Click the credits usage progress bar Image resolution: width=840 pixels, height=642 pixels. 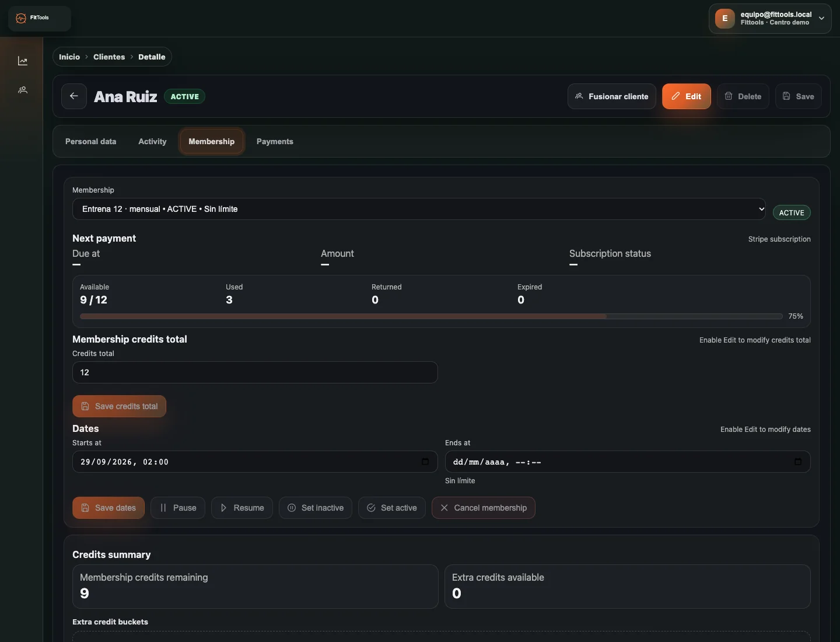click(x=431, y=316)
